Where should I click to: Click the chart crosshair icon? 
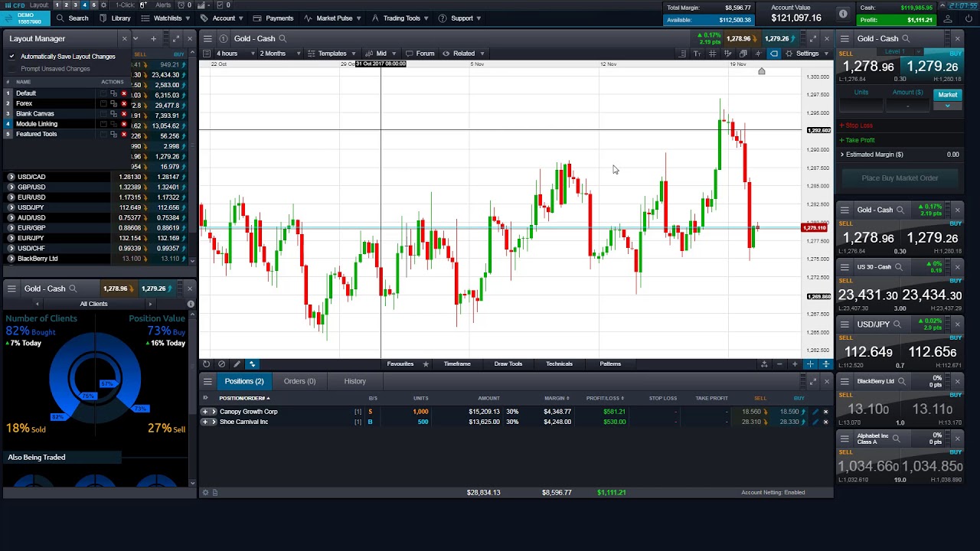(x=758, y=54)
